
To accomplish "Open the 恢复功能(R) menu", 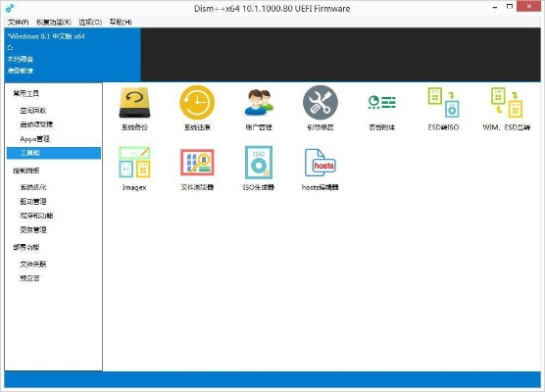I will click(x=54, y=23).
